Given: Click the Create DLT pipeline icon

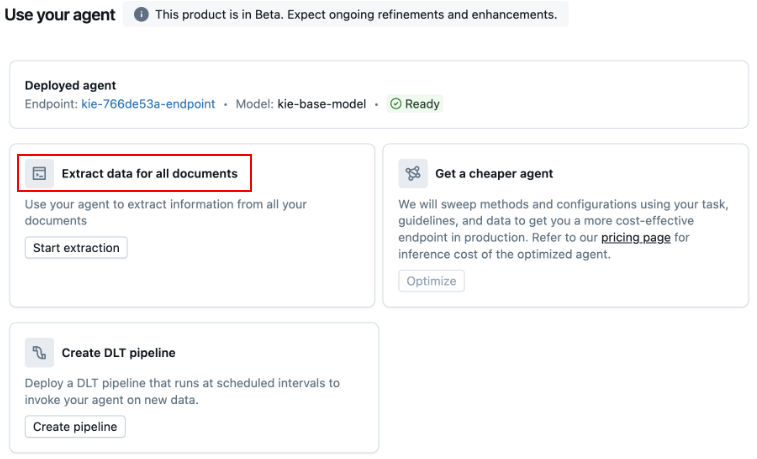Looking at the screenshot, I should coord(39,353).
